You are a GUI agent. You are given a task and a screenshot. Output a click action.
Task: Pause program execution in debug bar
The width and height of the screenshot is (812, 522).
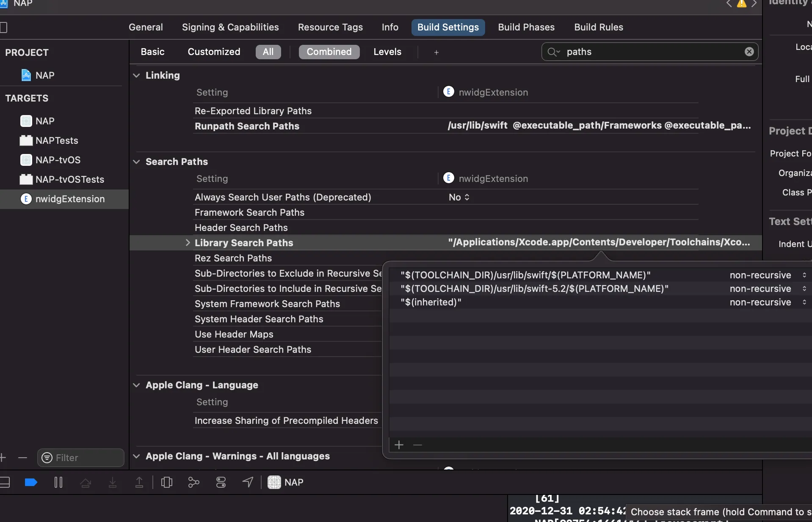[x=58, y=482]
